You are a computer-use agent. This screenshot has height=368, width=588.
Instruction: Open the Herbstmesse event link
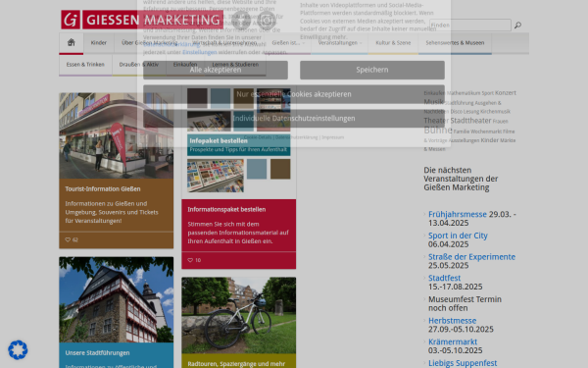click(x=452, y=321)
